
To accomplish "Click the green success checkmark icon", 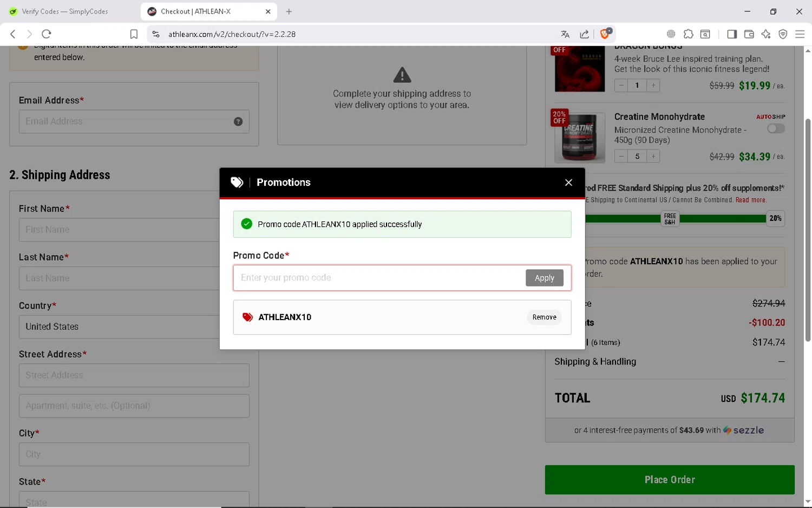I will (x=246, y=224).
